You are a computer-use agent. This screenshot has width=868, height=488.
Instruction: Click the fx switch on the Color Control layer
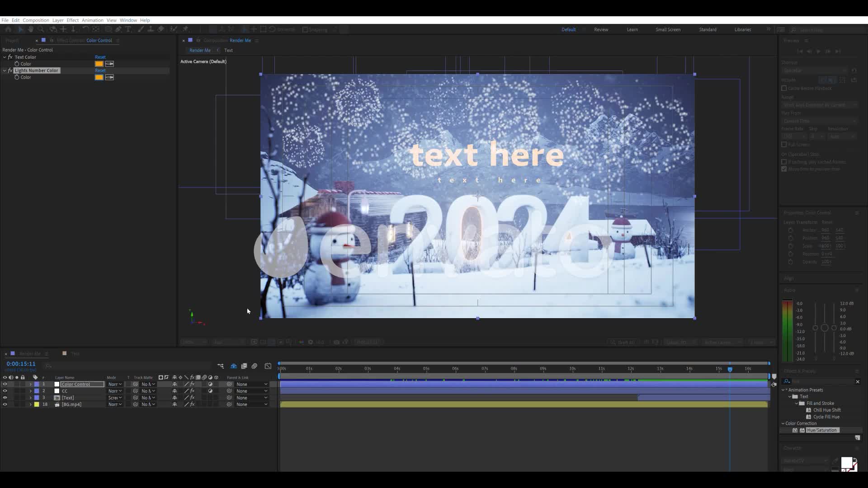193,384
